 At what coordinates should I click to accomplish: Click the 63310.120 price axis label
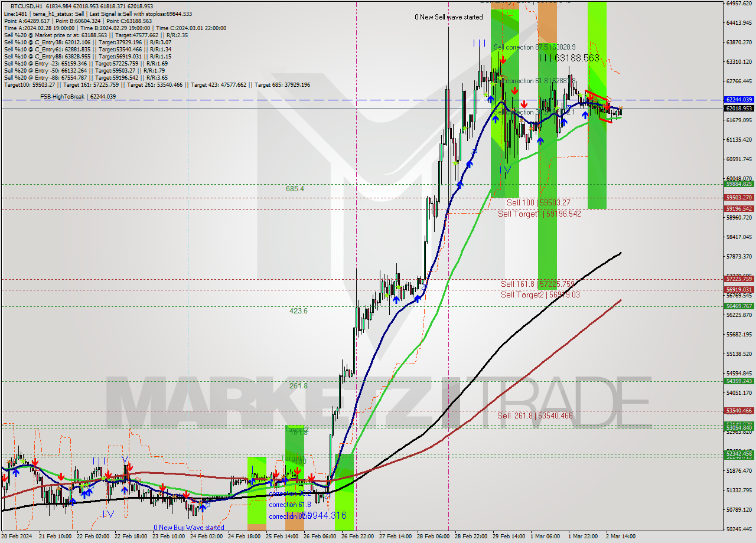tap(739, 61)
